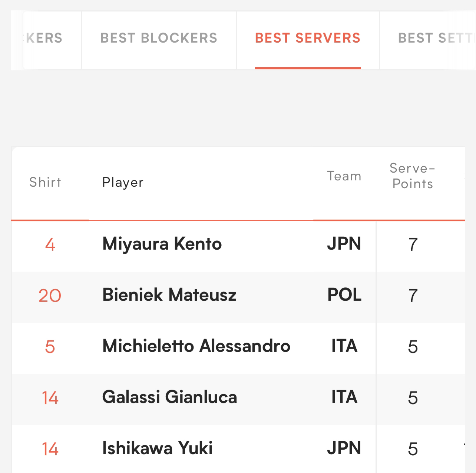Sort by Serve-Points column header
476x473 pixels.
pos(413,176)
